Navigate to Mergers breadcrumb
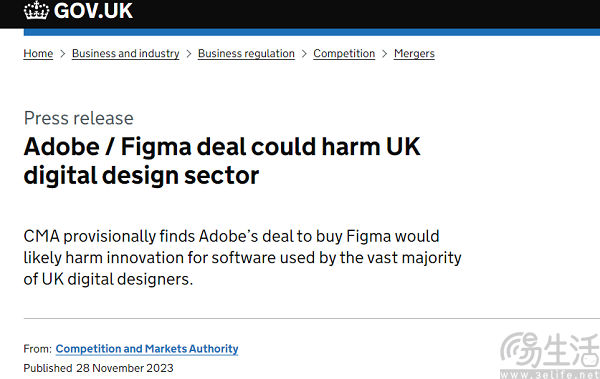 coord(414,54)
